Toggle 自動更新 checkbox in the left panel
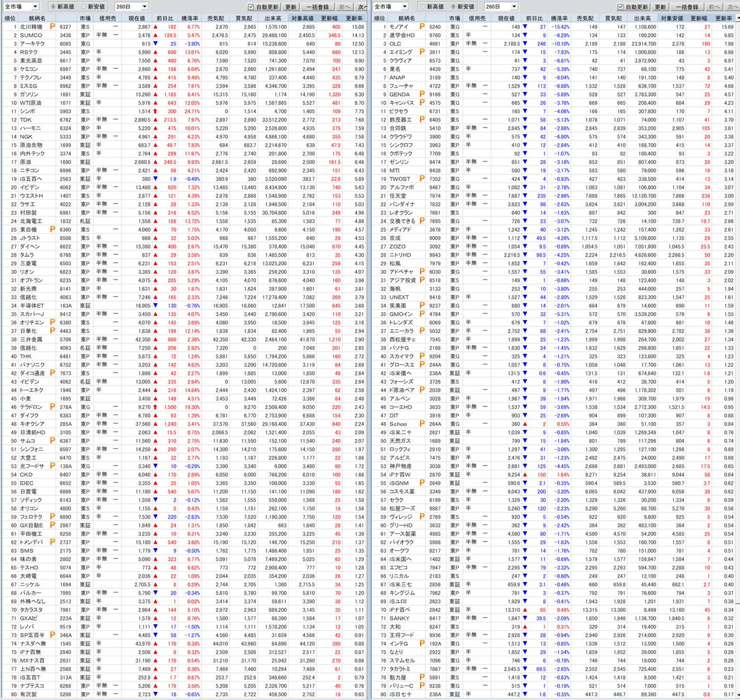The width and height of the screenshot is (740, 700). click(x=250, y=7)
